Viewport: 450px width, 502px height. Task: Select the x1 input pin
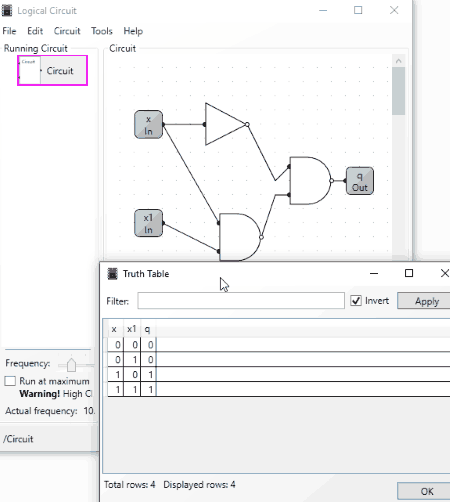coord(148,223)
